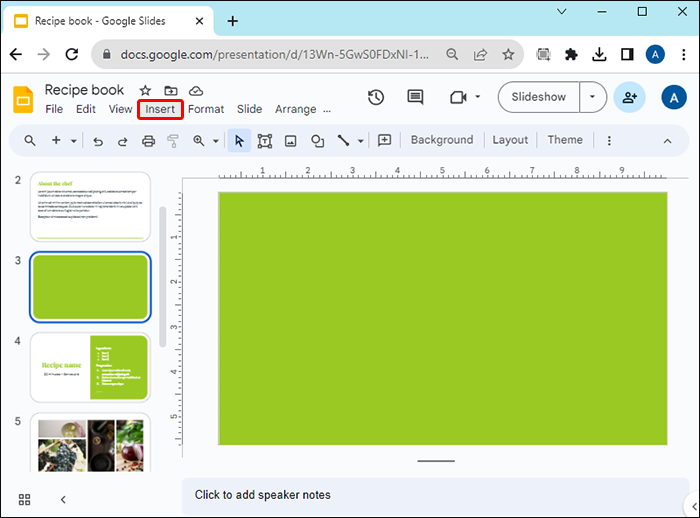
Task: Open browser extensions puzzle icon
Action: 571,54
